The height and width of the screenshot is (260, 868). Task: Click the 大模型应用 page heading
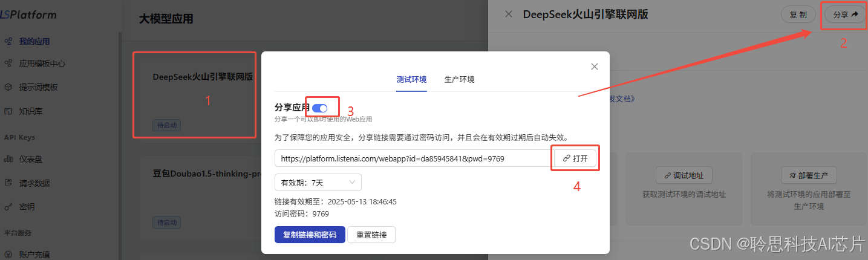[166, 19]
